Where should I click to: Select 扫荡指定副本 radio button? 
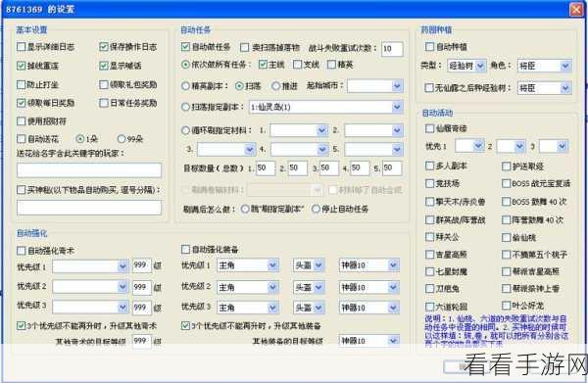click(185, 107)
